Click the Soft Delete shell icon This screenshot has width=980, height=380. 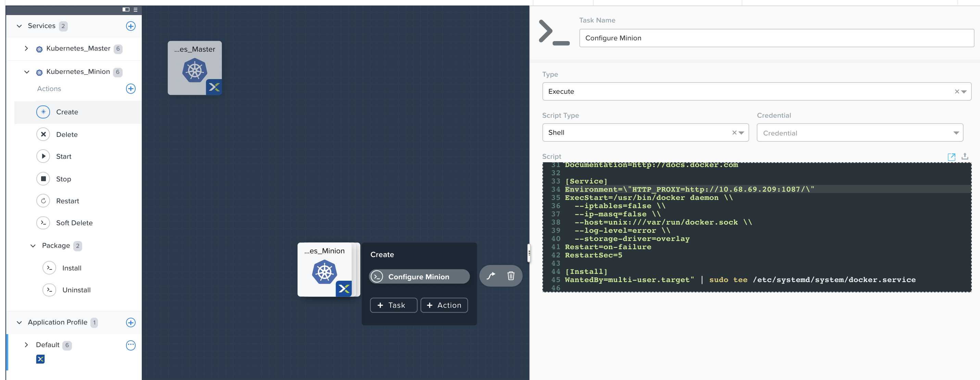coord(43,223)
